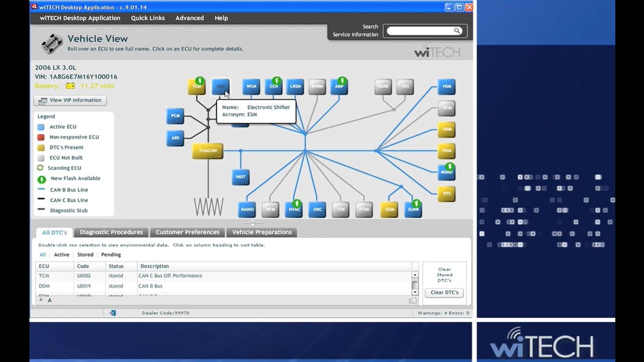
Task: Select the TCM ECU module
Action: click(197, 86)
